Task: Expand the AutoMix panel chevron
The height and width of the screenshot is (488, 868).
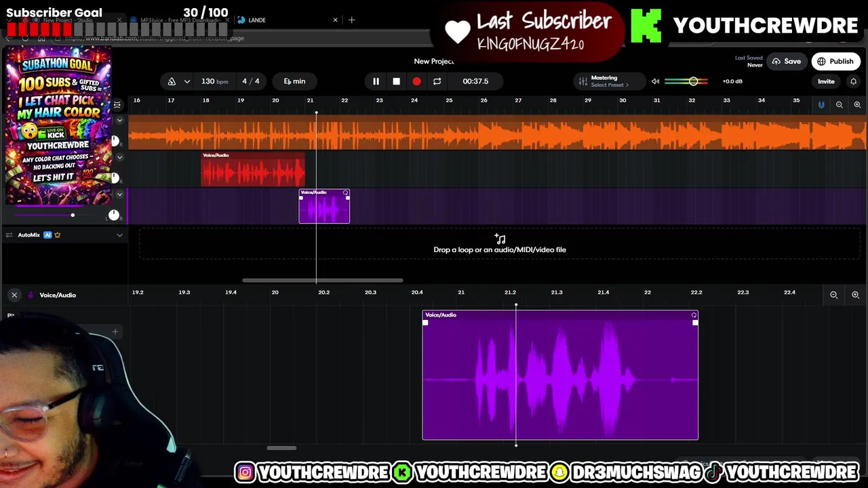Action: [119, 235]
